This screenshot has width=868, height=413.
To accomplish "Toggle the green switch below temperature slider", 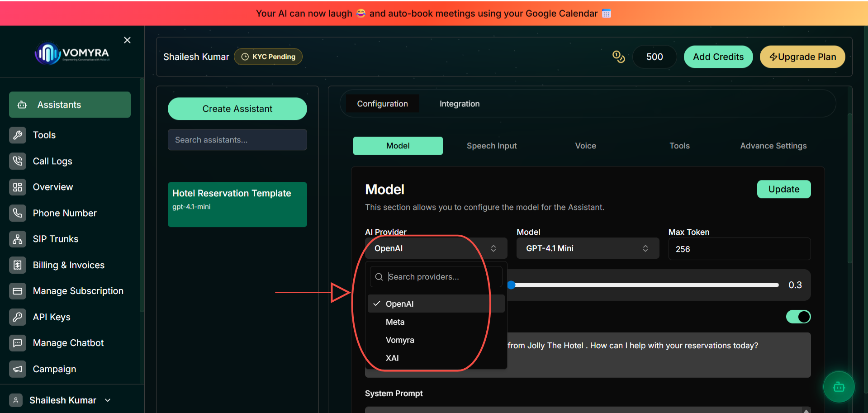I will click(798, 317).
